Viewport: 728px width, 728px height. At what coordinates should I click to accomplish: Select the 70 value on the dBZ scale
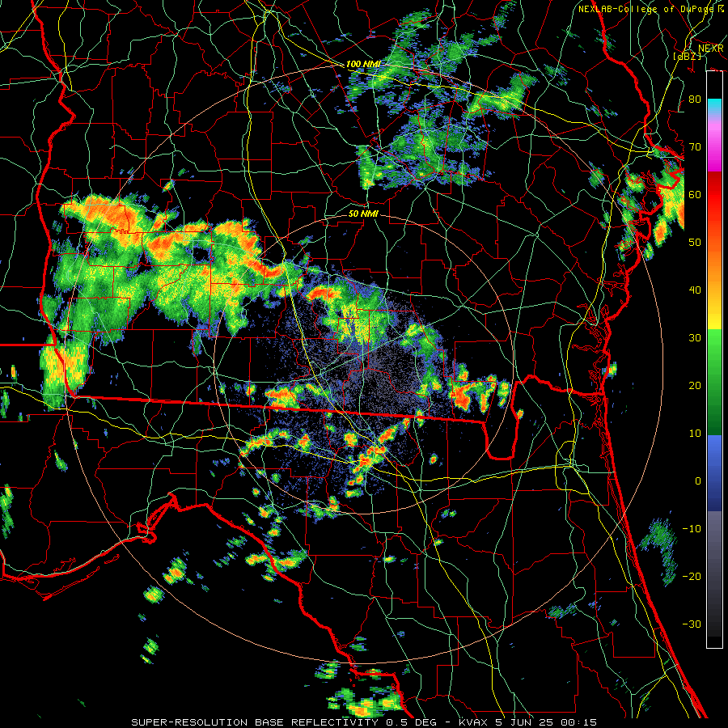tap(695, 146)
